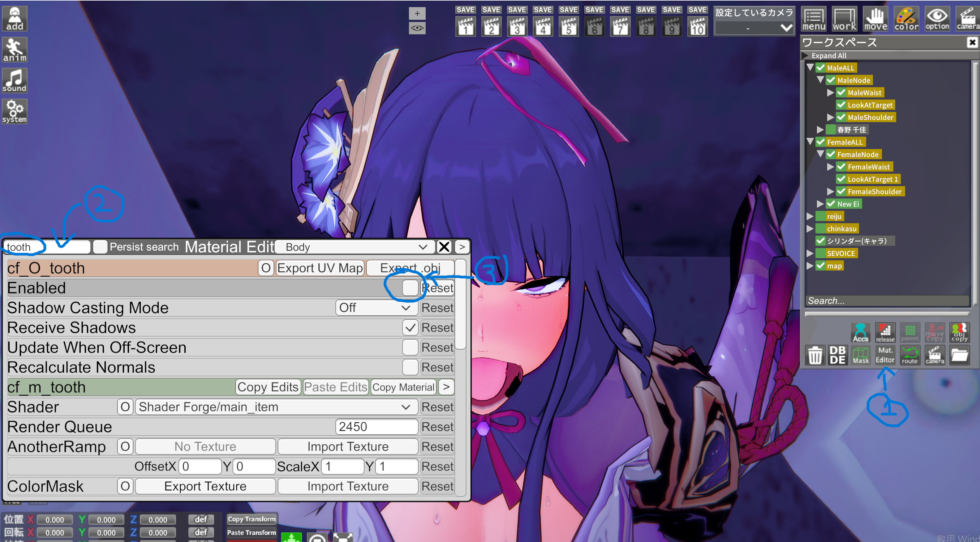Toggle the work workspace icon
The image size is (980, 542).
(x=845, y=19)
